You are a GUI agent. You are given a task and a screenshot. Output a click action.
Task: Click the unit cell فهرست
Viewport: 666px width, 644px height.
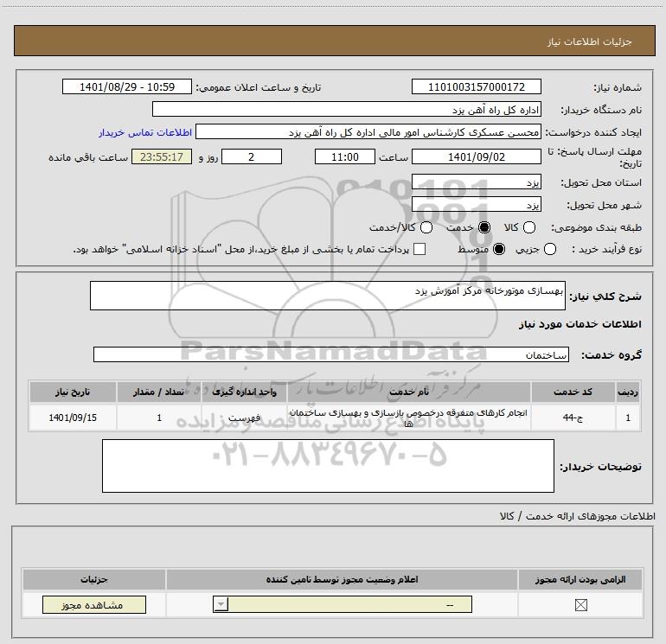tap(244, 418)
